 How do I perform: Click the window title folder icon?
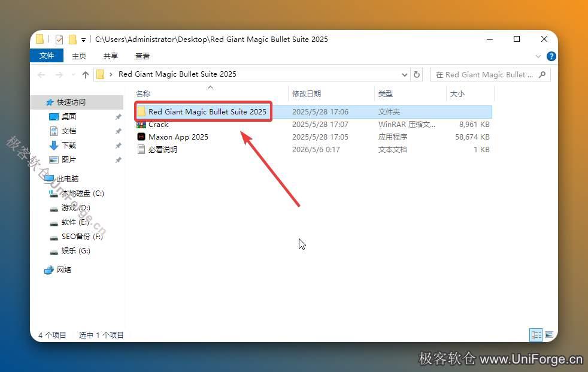tap(40, 39)
